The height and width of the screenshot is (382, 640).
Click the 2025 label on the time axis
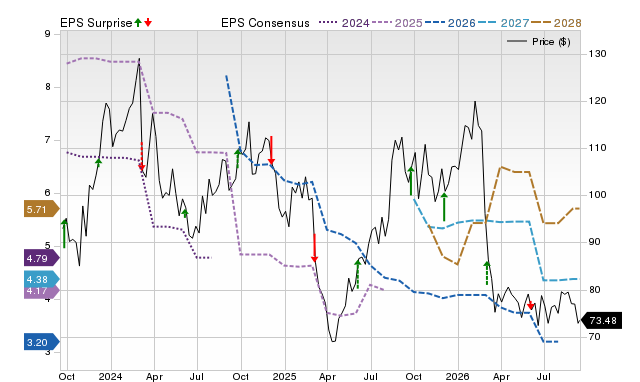(x=284, y=376)
